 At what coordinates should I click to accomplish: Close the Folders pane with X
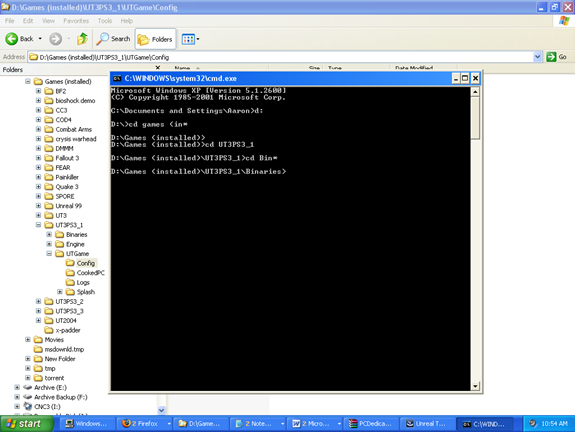[158, 68]
